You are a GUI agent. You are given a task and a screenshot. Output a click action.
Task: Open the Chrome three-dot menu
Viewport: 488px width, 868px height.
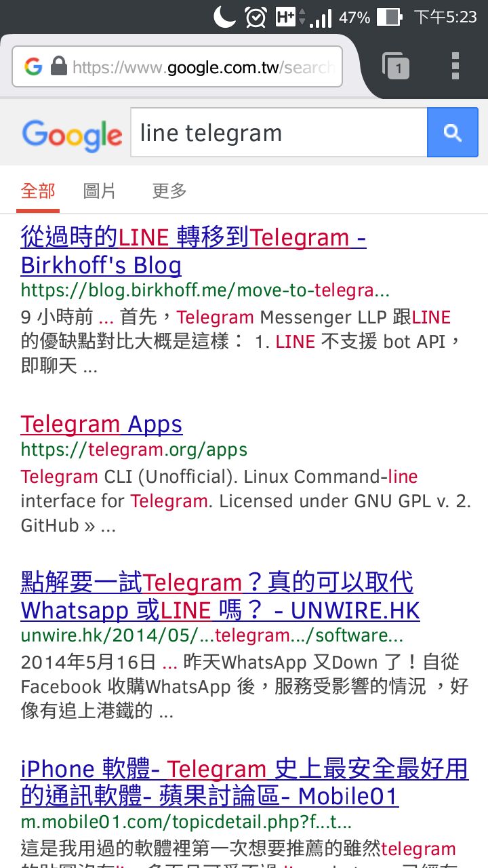pyautogui.click(x=455, y=66)
